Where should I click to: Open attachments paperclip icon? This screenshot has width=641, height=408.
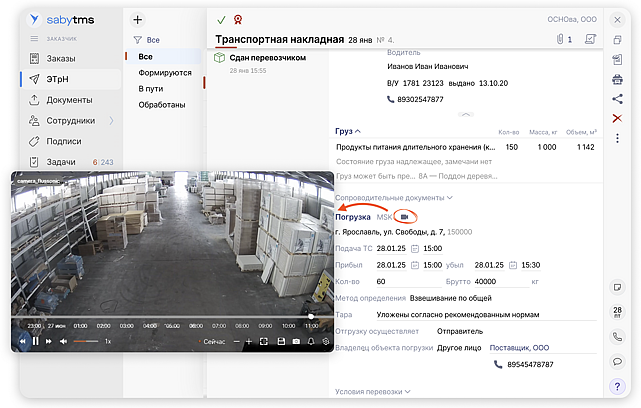pyautogui.click(x=559, y=40)
